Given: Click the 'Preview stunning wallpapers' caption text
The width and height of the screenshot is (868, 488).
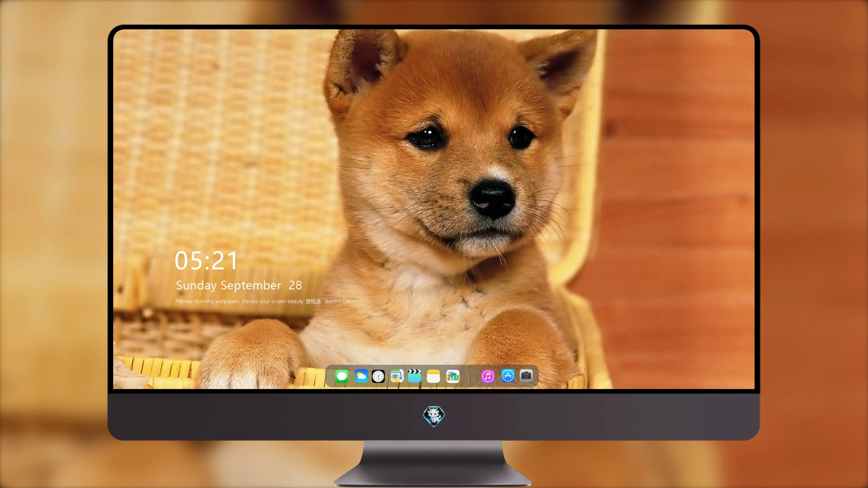Looking at the screenshot, I should tap(262, 301).
